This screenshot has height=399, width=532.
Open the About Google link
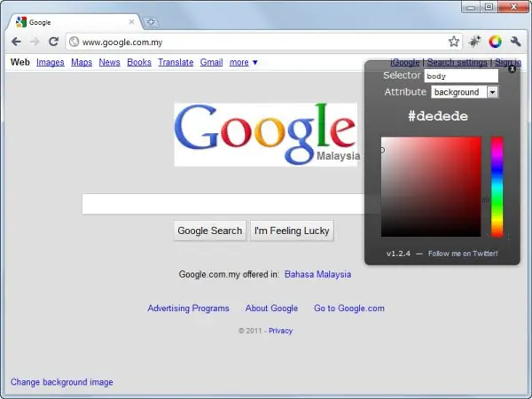pos(271,308)
